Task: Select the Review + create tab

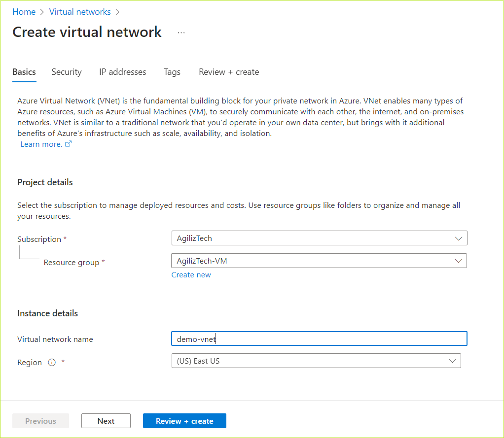Action: coord(228,72)
